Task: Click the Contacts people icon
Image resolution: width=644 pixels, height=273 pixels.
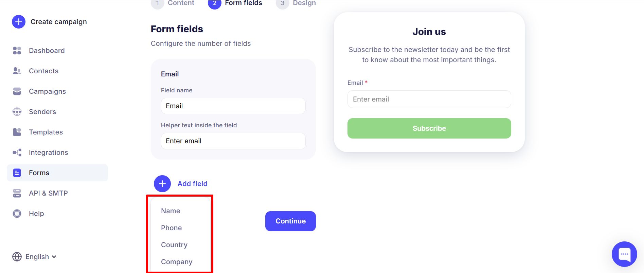Action: pyautogui.click(x=17, y=71)
